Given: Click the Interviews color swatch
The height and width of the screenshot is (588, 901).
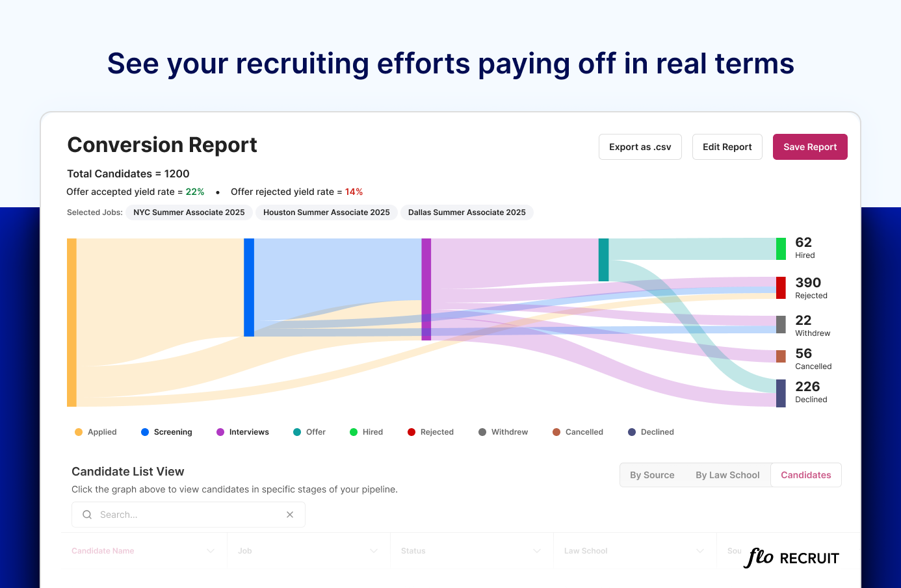Looking at the screenshot, I should pyautogui.click(x=218, y=431).
